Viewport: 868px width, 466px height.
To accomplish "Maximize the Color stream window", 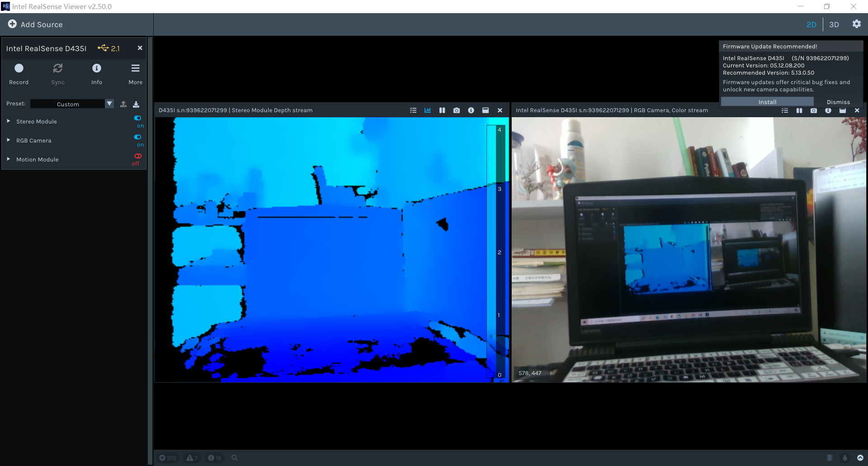I will [x=843, y=110].
